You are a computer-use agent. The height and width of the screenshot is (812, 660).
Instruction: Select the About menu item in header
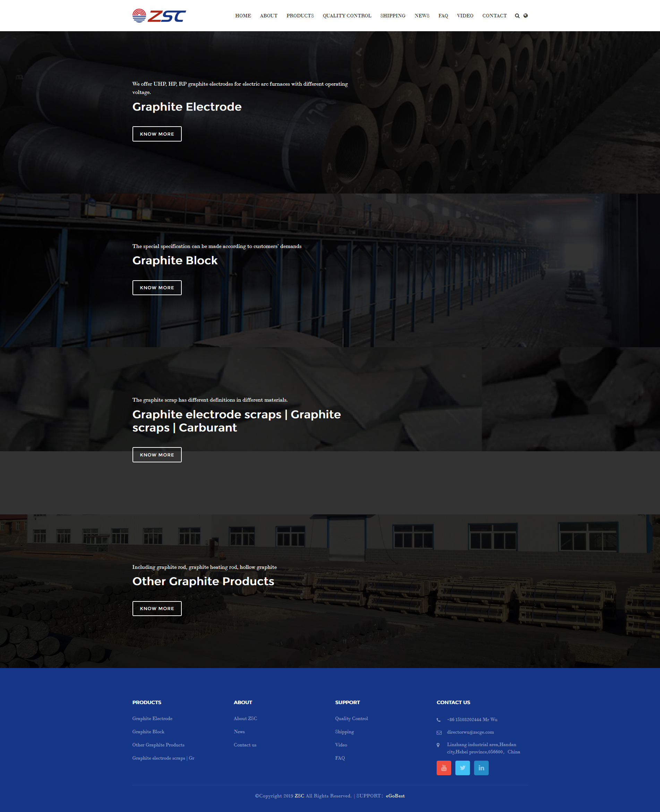click(x=268, y=16)
